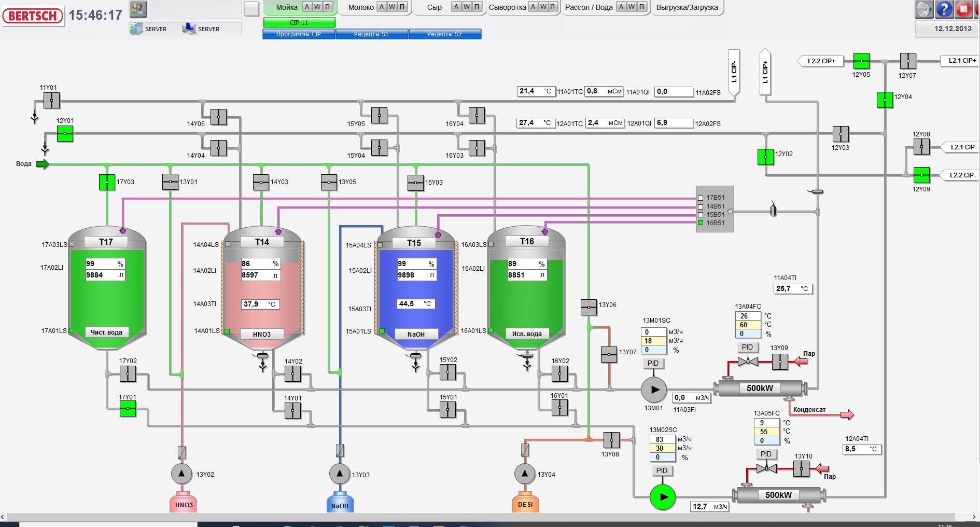
Task: Click the green running pump near 13M02SC
Action: point(663,497)
